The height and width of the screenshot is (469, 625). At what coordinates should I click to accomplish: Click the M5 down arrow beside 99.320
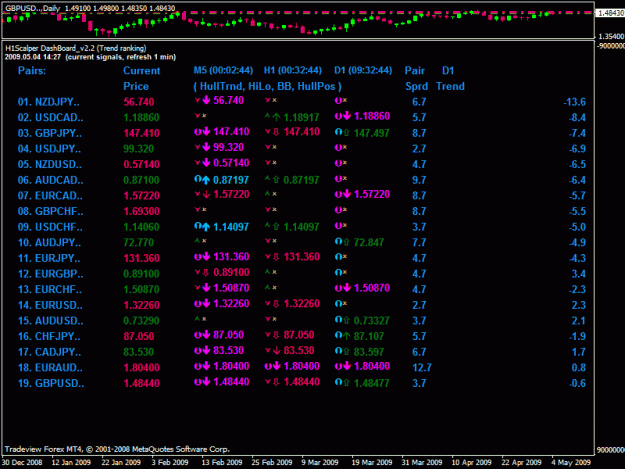tap(206, 147)
